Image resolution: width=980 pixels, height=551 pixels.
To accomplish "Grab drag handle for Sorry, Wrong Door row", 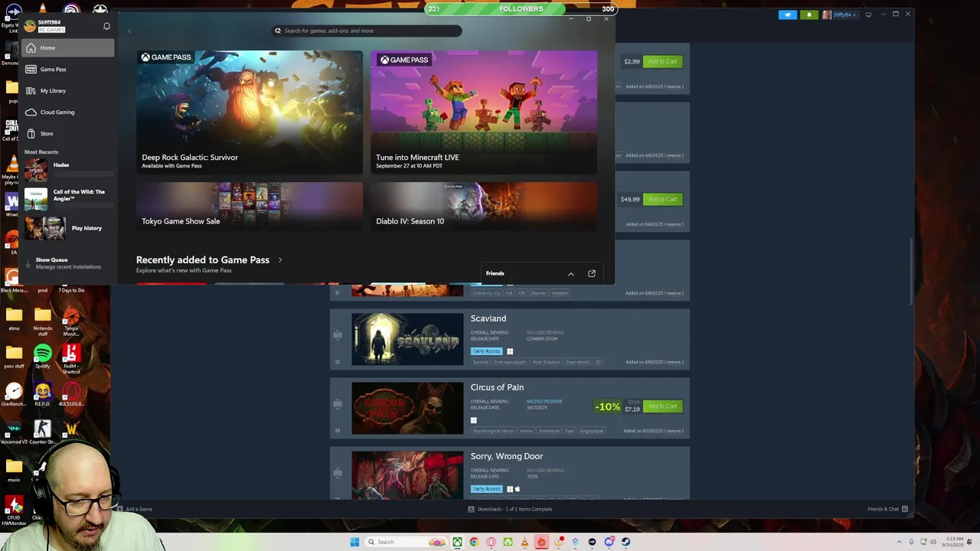I will point(338,473).
